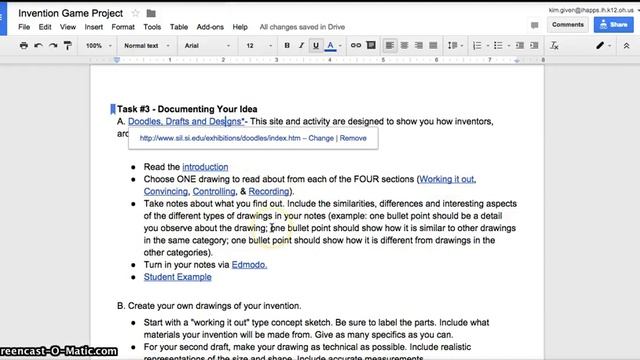Open the Add-ons menu
Viewport: 640px width, 360px height.
[x=210, y=27]
